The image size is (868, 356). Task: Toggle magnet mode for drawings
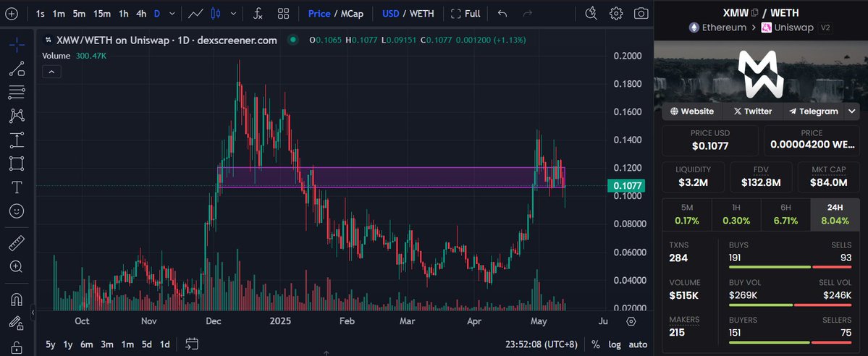pyautogui.click(x=17, y=300)
